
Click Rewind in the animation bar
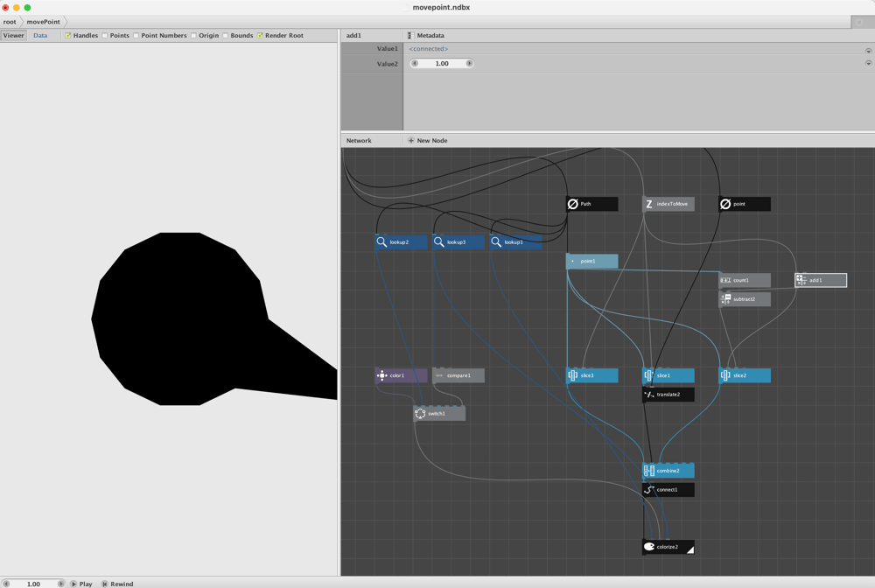coord(118,584)
